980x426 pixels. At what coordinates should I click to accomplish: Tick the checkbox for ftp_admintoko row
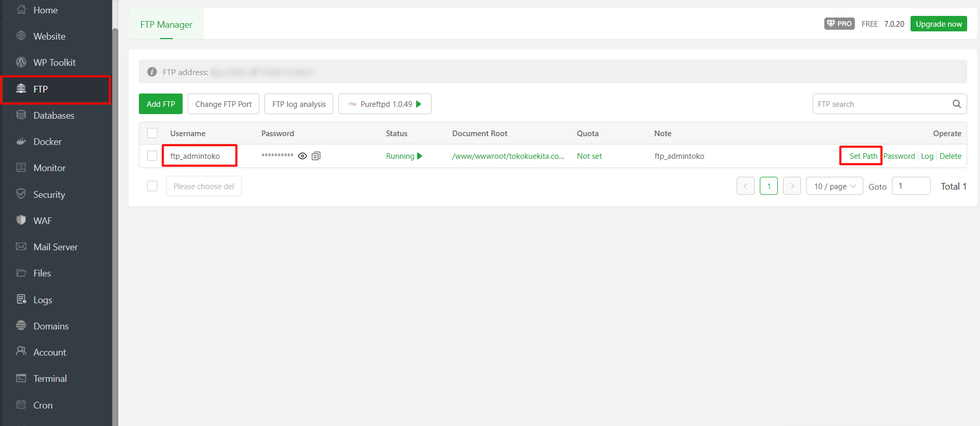[x=152, y=156]
